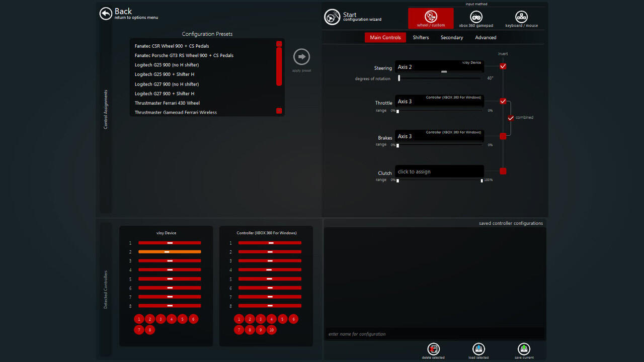Click the Back arrow icon
The height and width of the screenshot is (362, 644).
pos(106,14)
